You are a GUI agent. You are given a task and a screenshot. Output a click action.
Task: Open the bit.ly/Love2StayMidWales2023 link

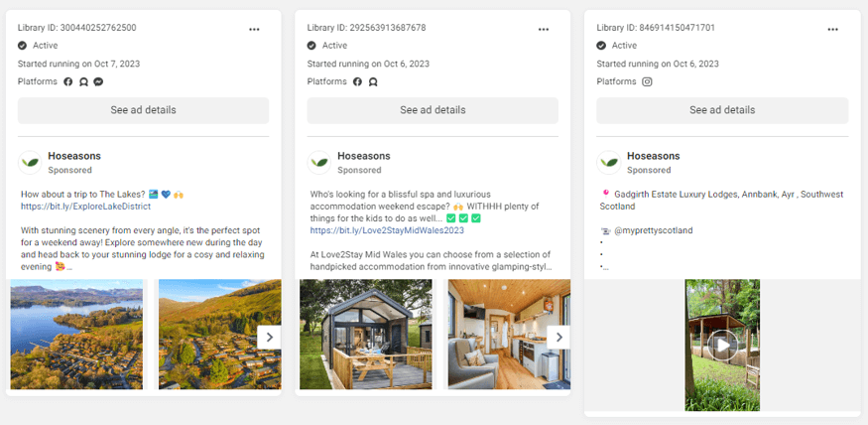386,230
